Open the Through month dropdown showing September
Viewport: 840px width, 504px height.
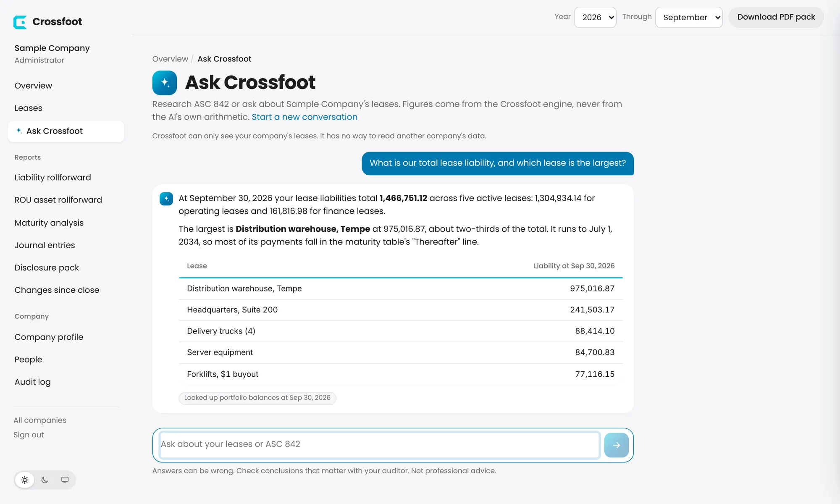tap(689, 17)
